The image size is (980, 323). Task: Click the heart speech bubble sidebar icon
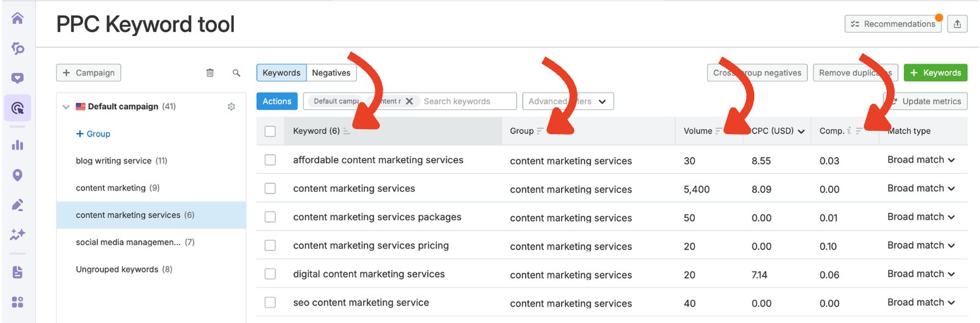[17, 78]
